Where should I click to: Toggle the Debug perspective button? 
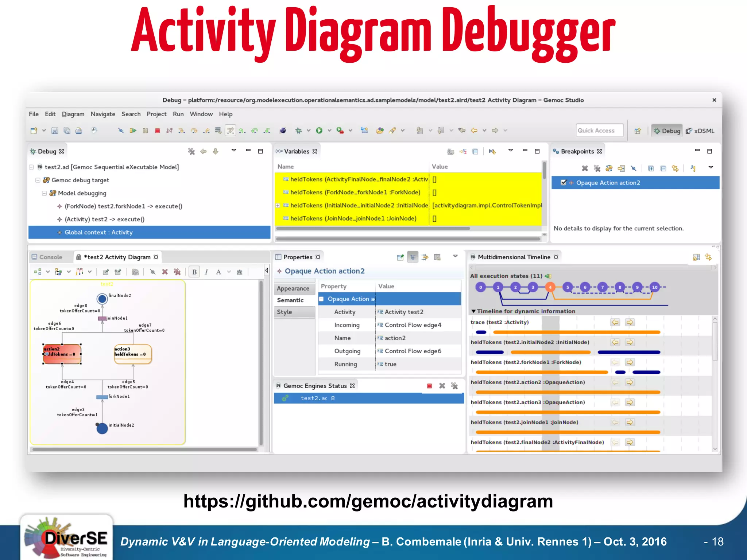(x=667, y=131)
